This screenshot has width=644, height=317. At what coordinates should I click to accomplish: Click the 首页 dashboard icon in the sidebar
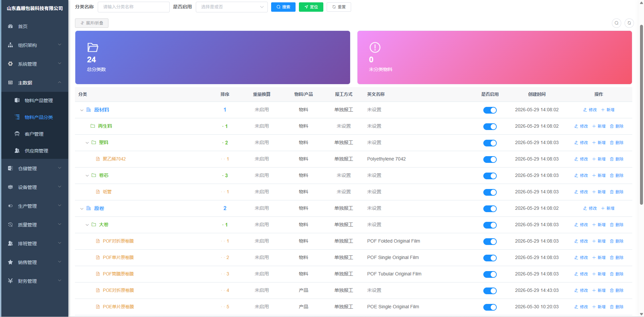click(10, 26)
